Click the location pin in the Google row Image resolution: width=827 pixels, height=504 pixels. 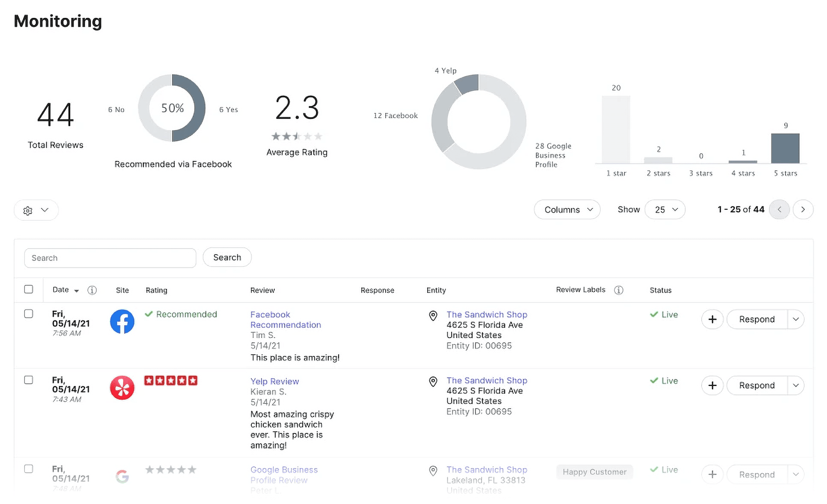point(433,471)
